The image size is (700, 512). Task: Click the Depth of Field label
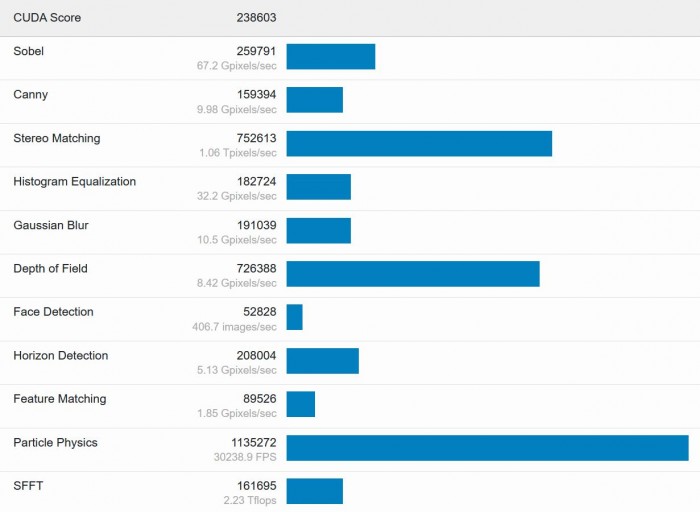(x=50, y=269)
